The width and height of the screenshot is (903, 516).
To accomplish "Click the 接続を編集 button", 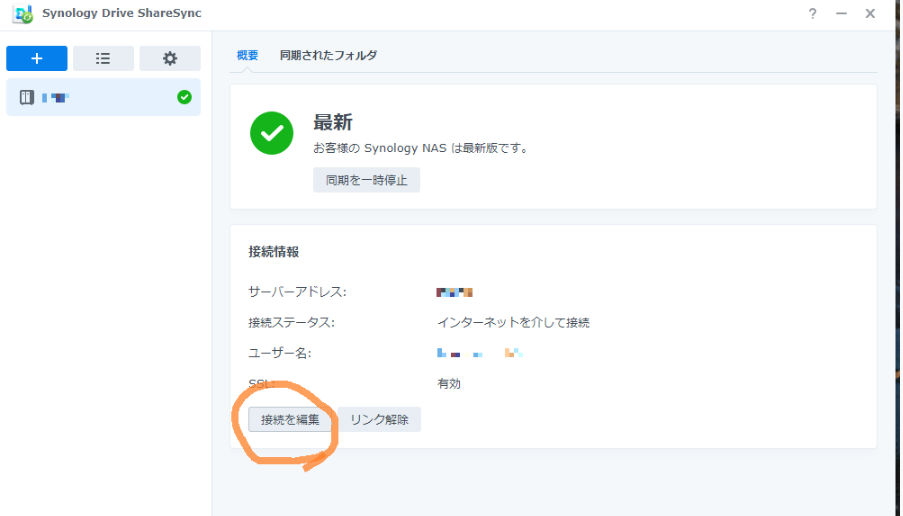I will click(290, 419).
